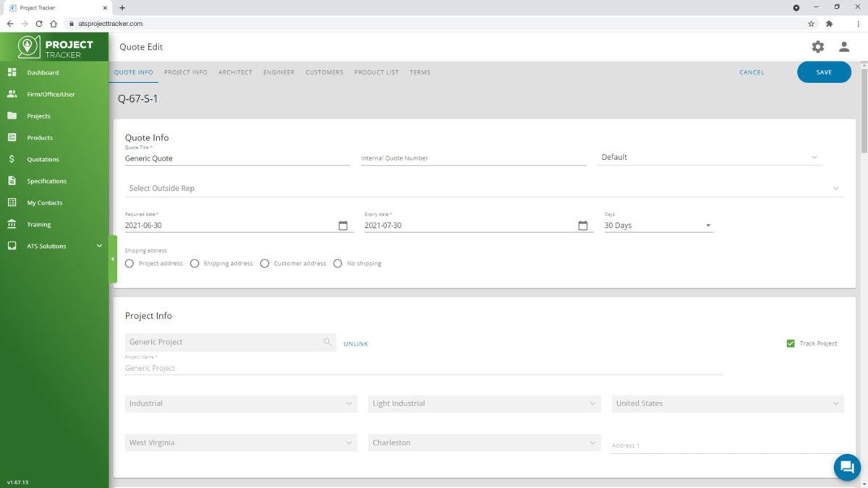Click the search icon in Generic Project field
This screenshot has width=868, height=488.
pyautogui.click(x=328, y=342)
